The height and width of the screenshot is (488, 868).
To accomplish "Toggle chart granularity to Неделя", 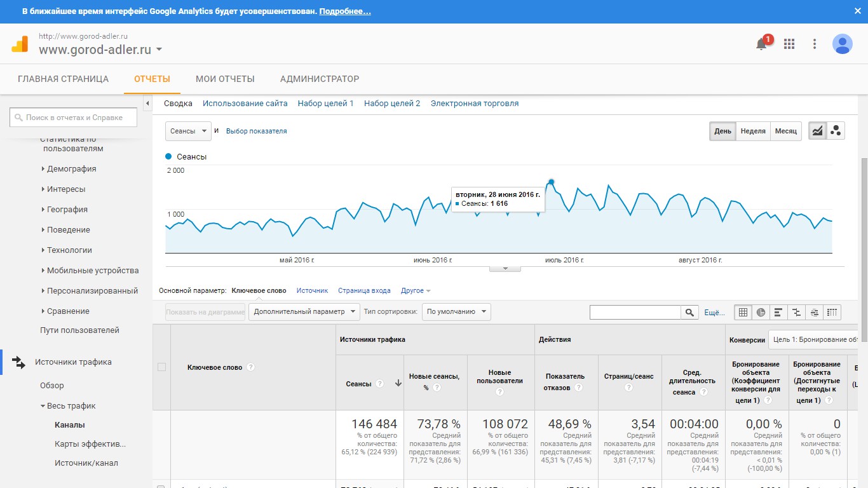I will [x=753, y=131].
